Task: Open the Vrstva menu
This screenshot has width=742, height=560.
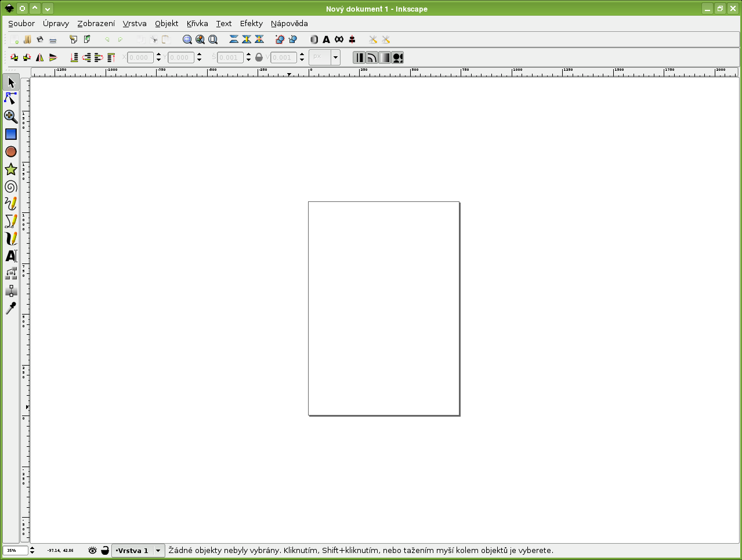Action: [135, 24]
